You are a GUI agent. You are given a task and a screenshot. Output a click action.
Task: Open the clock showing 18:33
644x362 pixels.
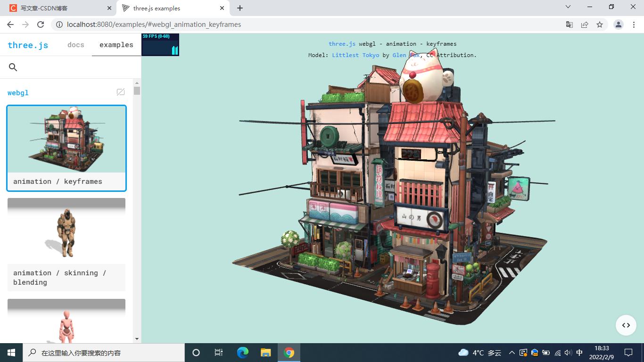tap(602, 353)
